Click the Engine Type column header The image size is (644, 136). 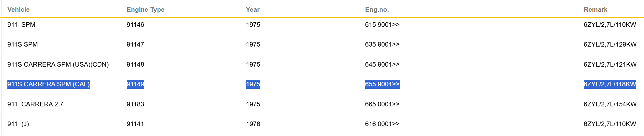[145, 10]
